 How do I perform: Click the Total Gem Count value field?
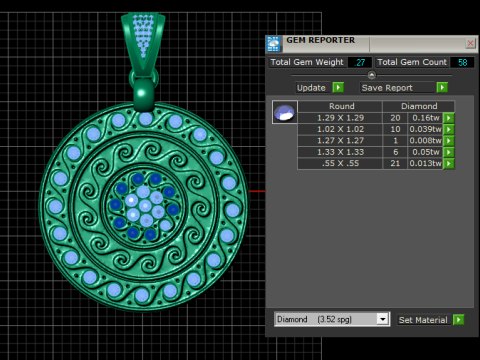pyautogui.click(x=462, y=62)
